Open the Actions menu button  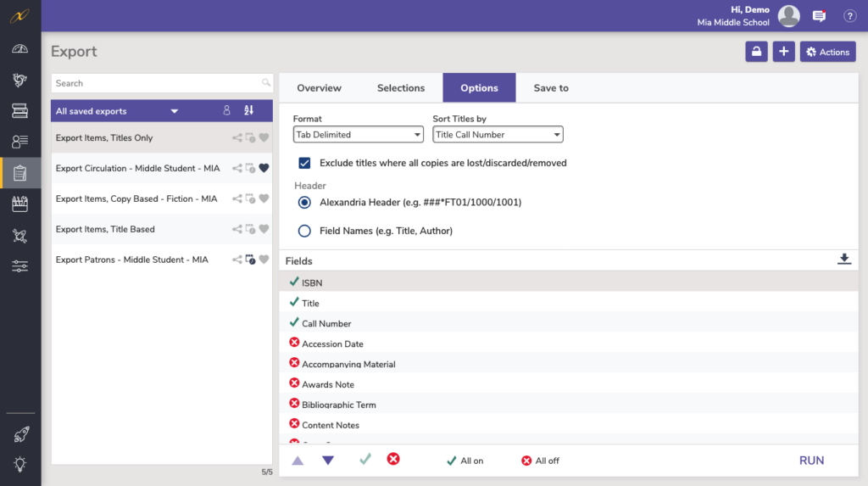827,52
